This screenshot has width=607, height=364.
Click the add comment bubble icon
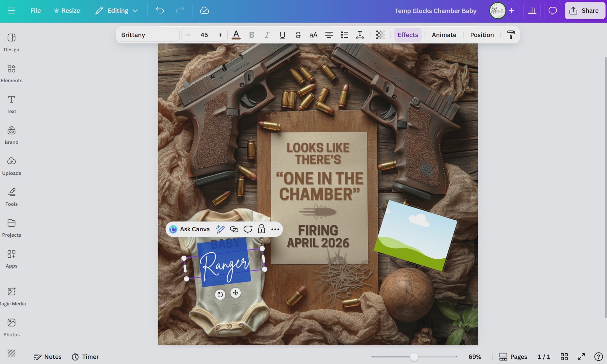(247, 229)
